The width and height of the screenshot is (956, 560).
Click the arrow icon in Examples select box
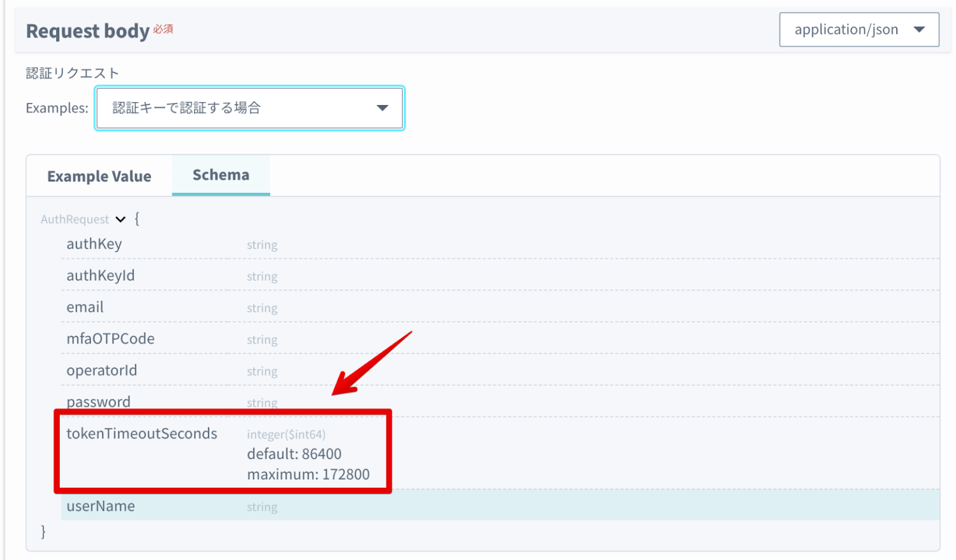(x=382, y=108)
